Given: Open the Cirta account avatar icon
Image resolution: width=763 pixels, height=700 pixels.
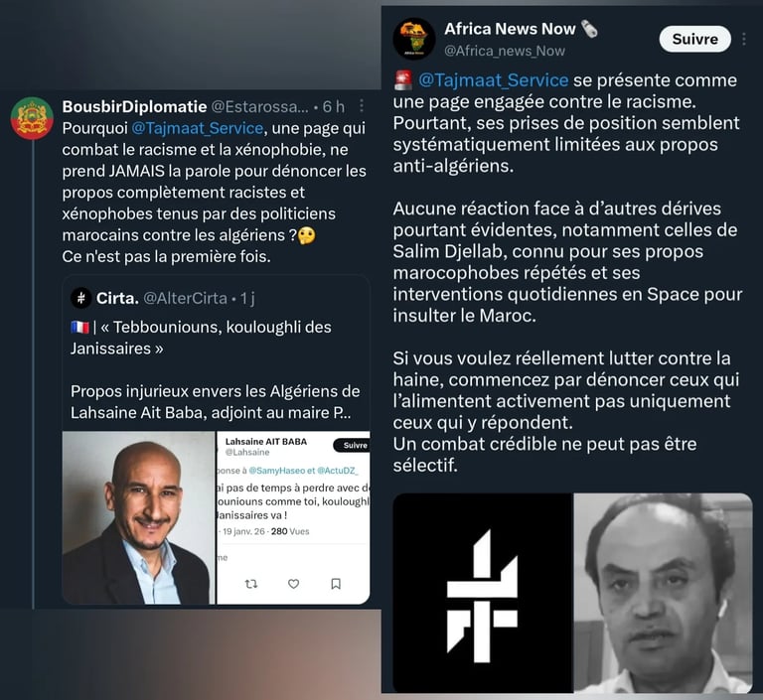Looking at the screenshot, I should 81,298.
